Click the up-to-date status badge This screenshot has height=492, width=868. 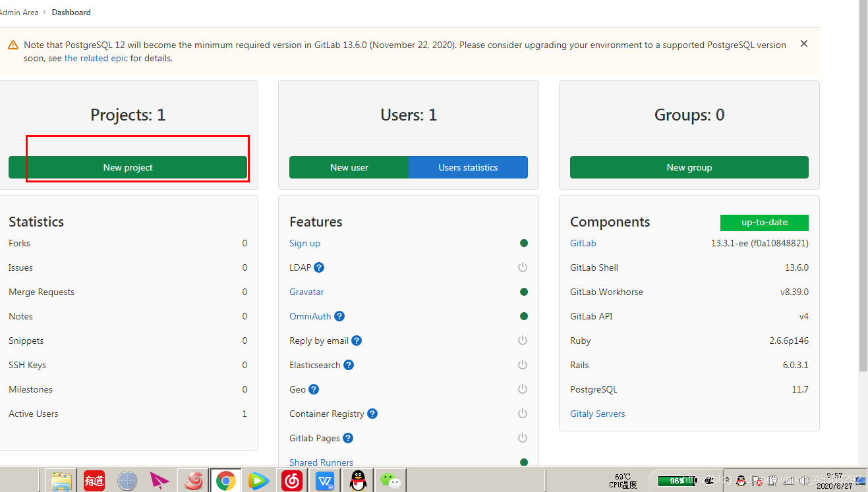pyautogui.click(x=765, y=223)
